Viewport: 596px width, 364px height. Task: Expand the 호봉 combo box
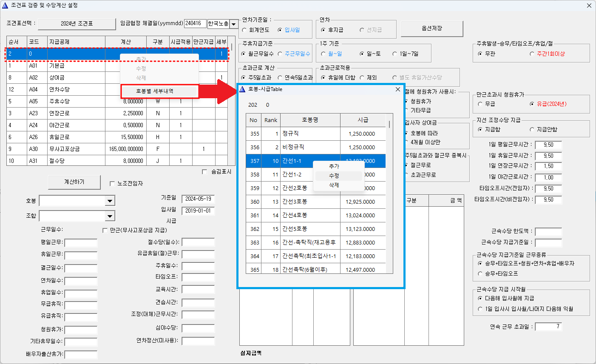[x=110, y=201]
